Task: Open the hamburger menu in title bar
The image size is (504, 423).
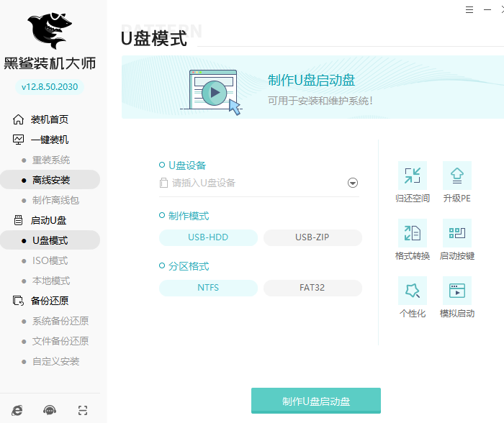Action: tap(469, 10)
